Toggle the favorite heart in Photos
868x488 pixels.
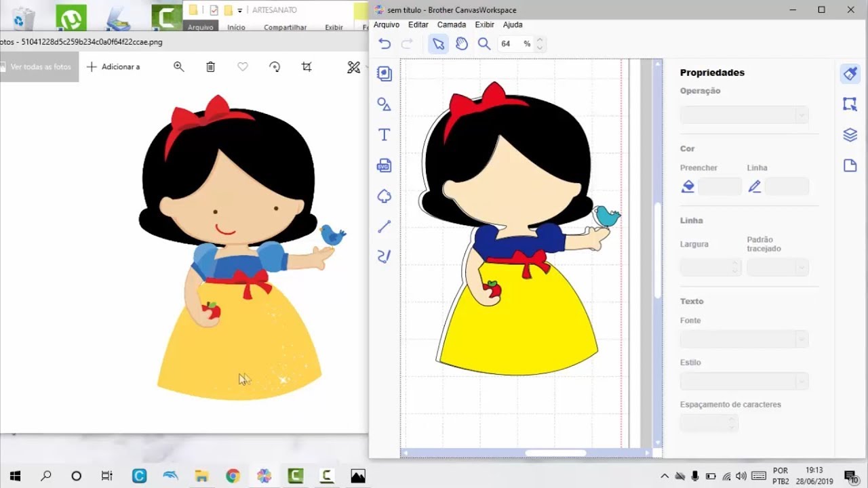pos(243,66)
